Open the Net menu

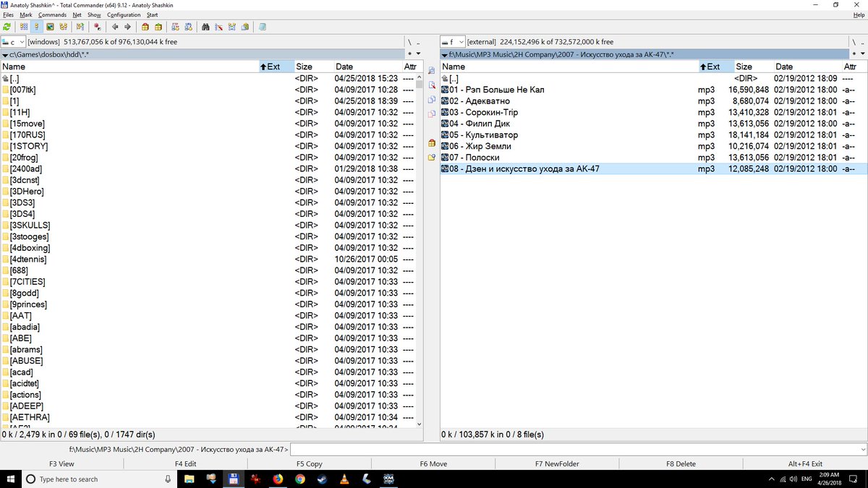[77, 14]
